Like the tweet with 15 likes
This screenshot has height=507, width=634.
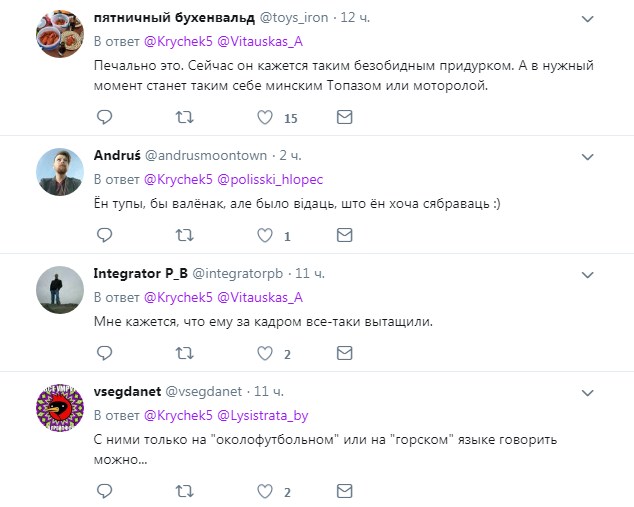click(265, 117)
